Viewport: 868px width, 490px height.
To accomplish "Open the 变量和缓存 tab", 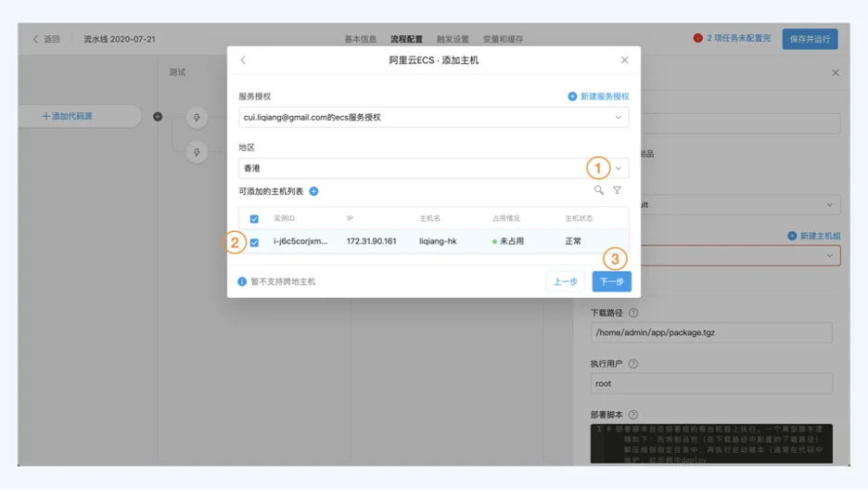I will [x=504, y=39].
